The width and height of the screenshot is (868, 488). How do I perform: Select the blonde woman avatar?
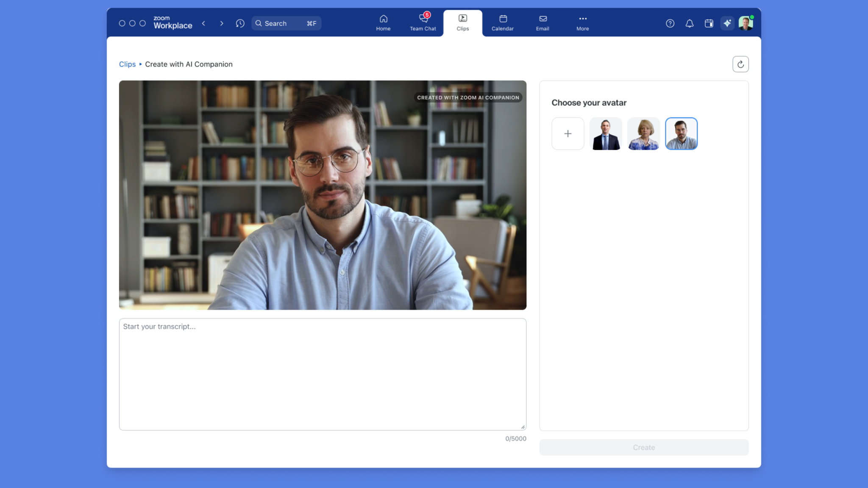[643, 133]
